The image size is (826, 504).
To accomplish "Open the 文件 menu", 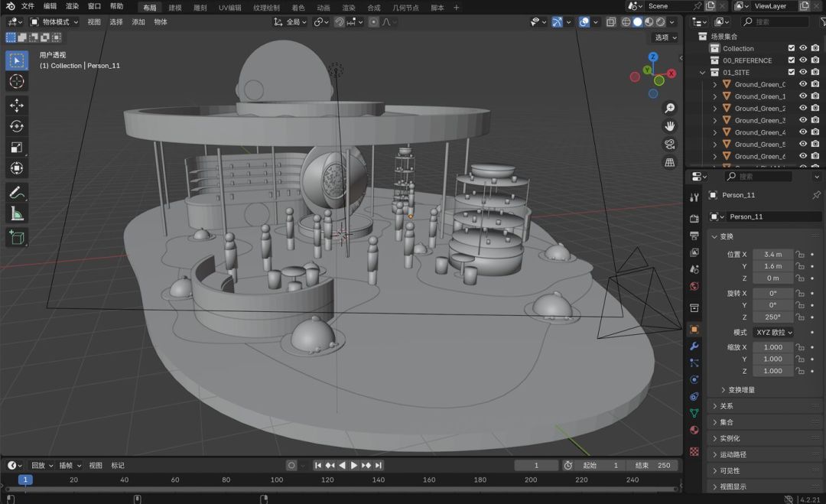I will 28,6.
